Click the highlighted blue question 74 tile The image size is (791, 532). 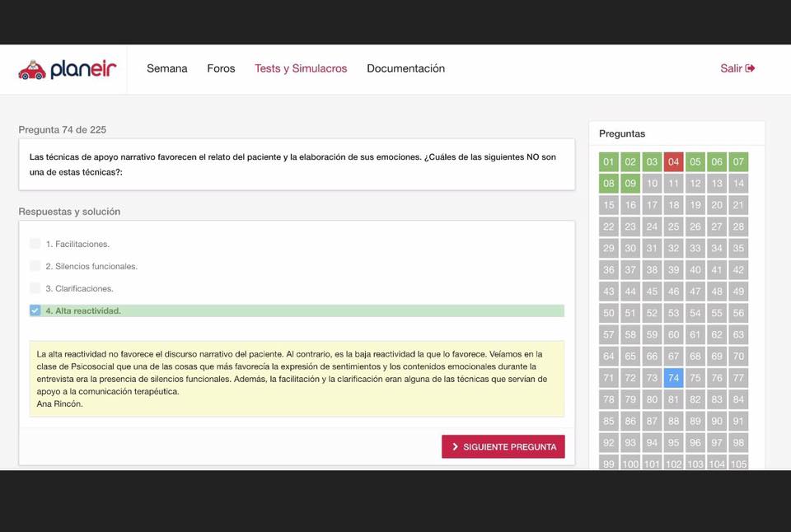coord(673,378)
